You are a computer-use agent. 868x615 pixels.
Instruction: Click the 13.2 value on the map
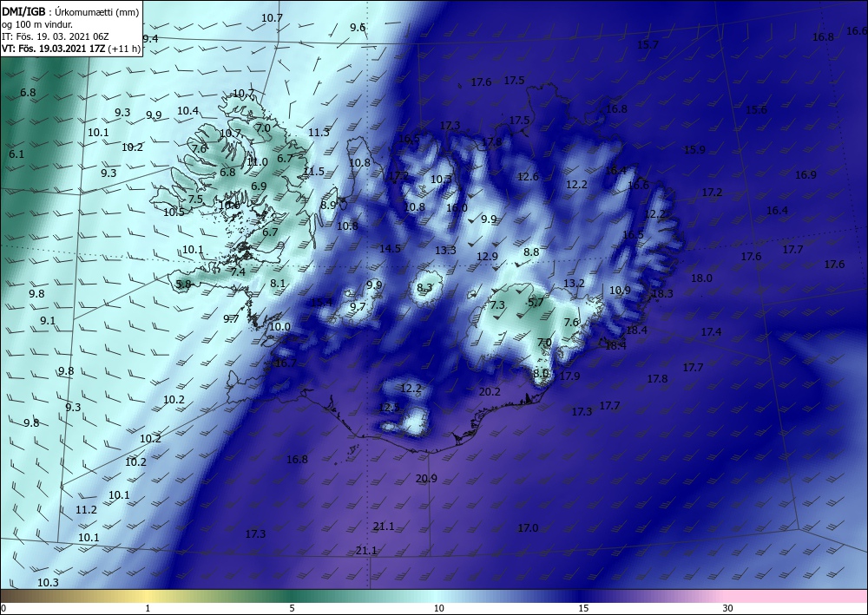(x=574, y=283)
